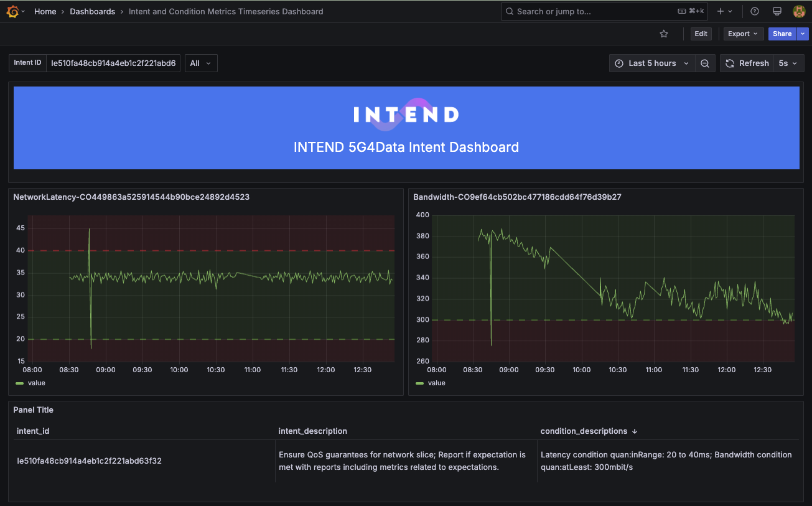Click the circular arrows Refresh icon

[730, 63]
